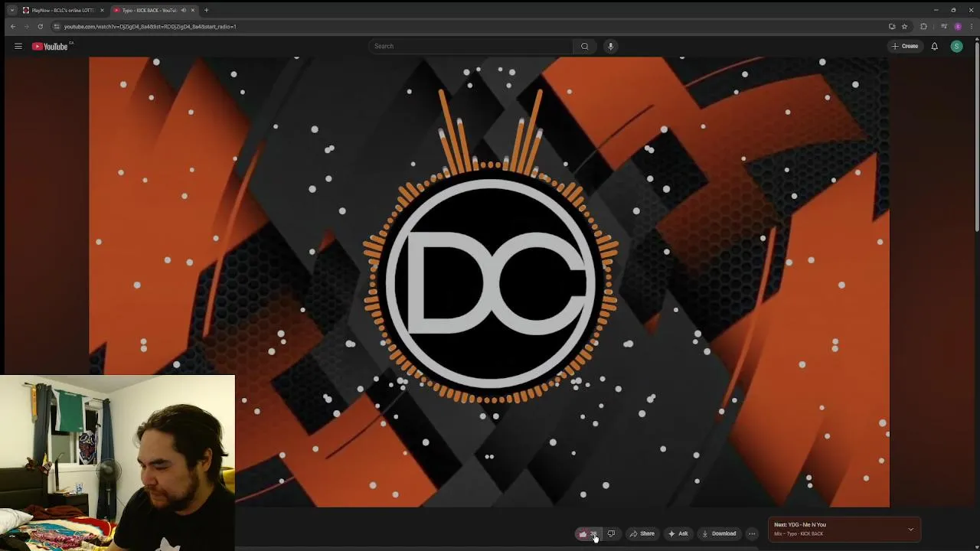Open browser extensions puzzle icon

point(923,26)
